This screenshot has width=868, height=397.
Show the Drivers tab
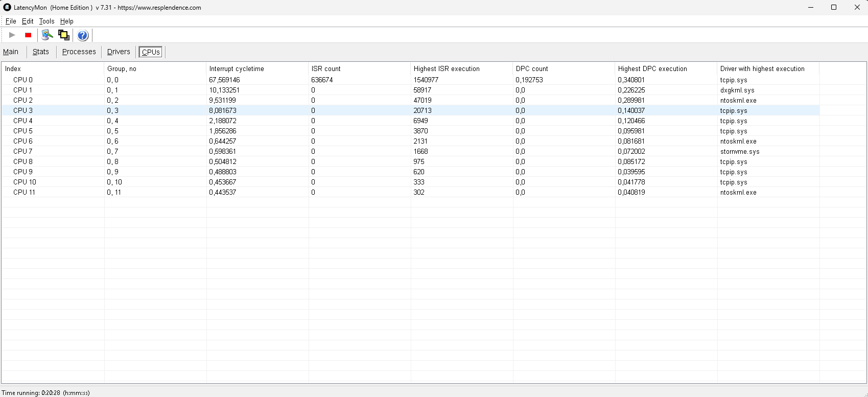tap(119, 52)
